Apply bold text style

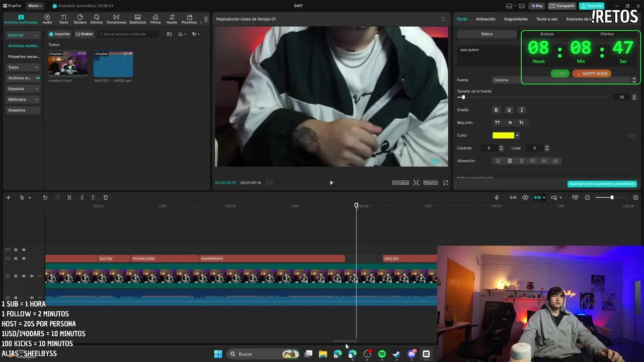(x=496, y=110)
